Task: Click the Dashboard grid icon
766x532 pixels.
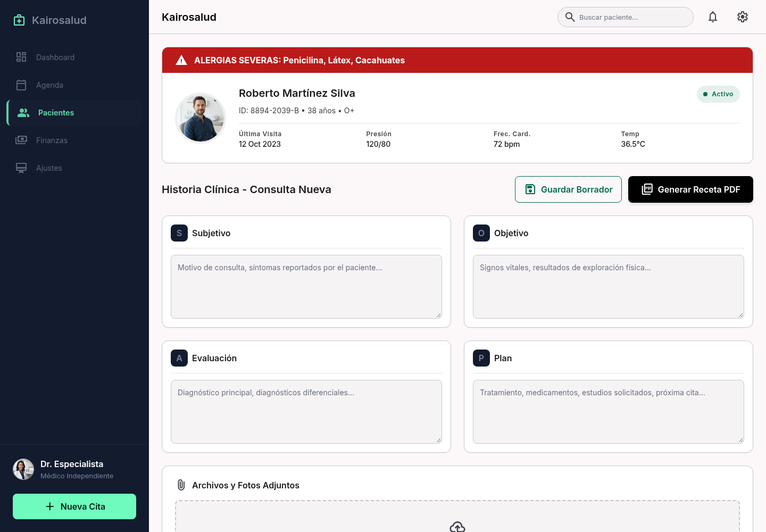Action: pos(21,57)
